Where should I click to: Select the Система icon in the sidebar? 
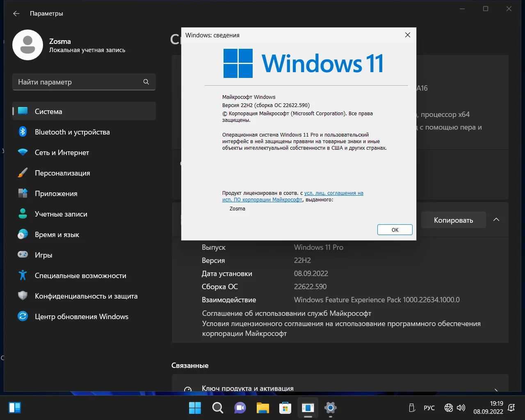pyautogui.click(x=23, y=111)
